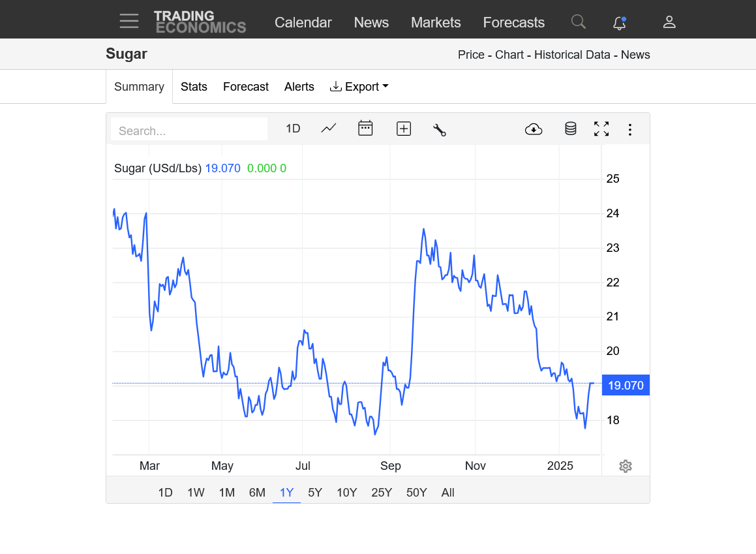The width and height of the screenshot is (756, 554).
Task: Open the user account icon
Action: (669, 22)
